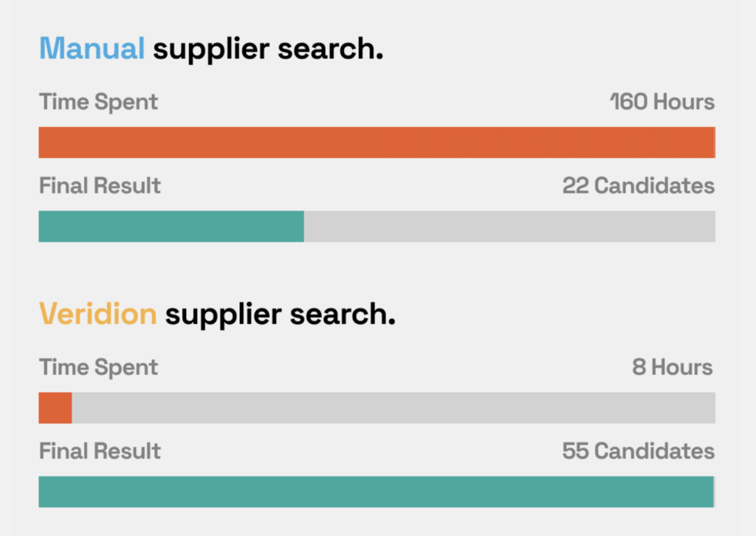Click the full teal 55 Candidates bar
This screenshot has height=536, width=756.
pos(376,492)
